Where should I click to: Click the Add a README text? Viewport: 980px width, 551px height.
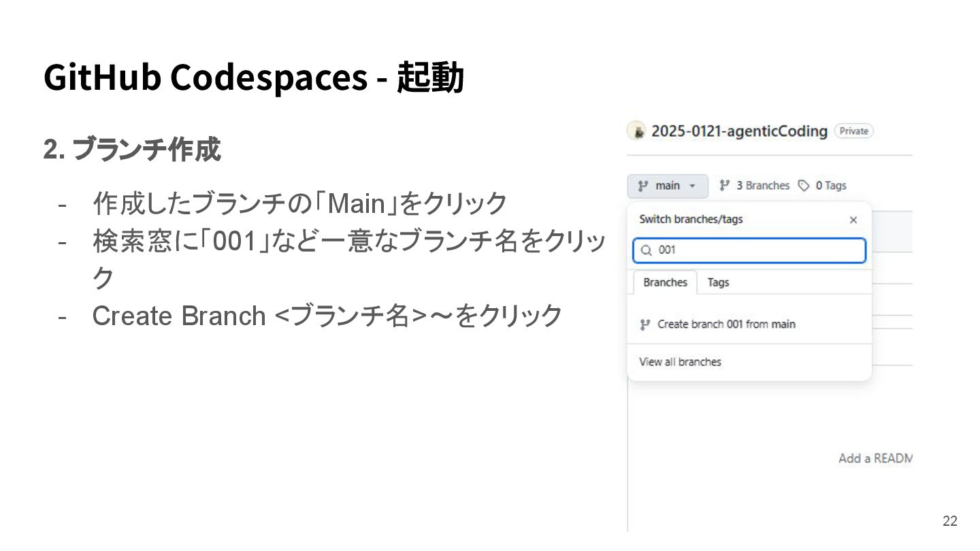point(875,458)
